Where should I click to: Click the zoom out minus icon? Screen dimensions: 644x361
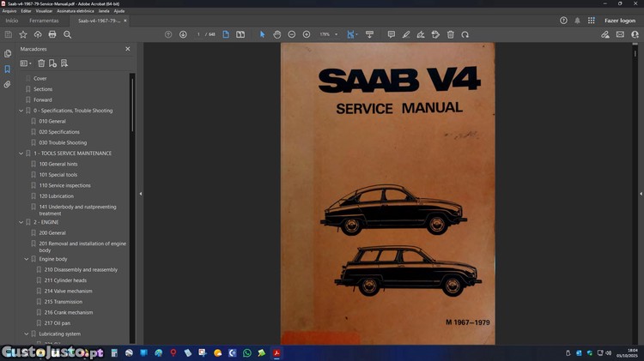(292, 34)
